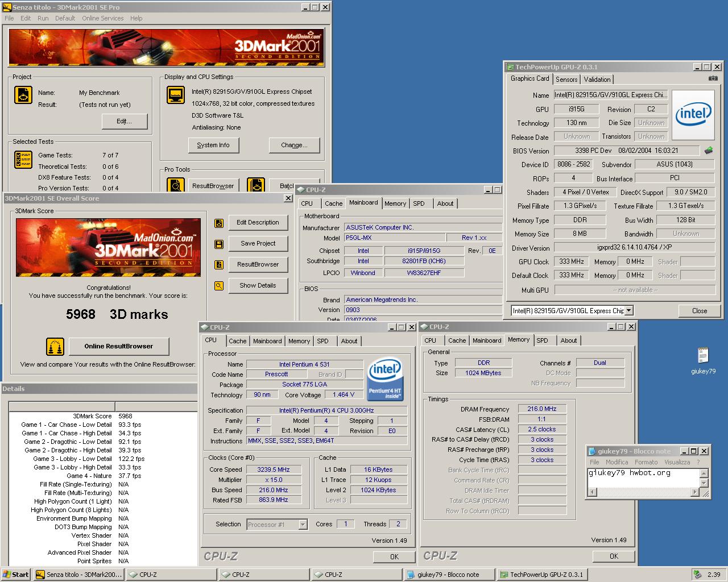728x582 pixels.
Task: Click the 3DMark2001 title bar app icon
Action: tap(7, 7)
